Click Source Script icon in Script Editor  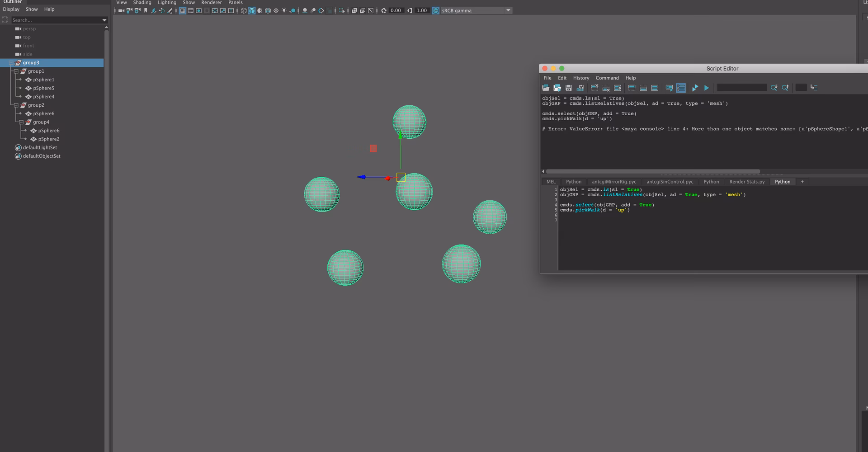click(x=557, y=88)
